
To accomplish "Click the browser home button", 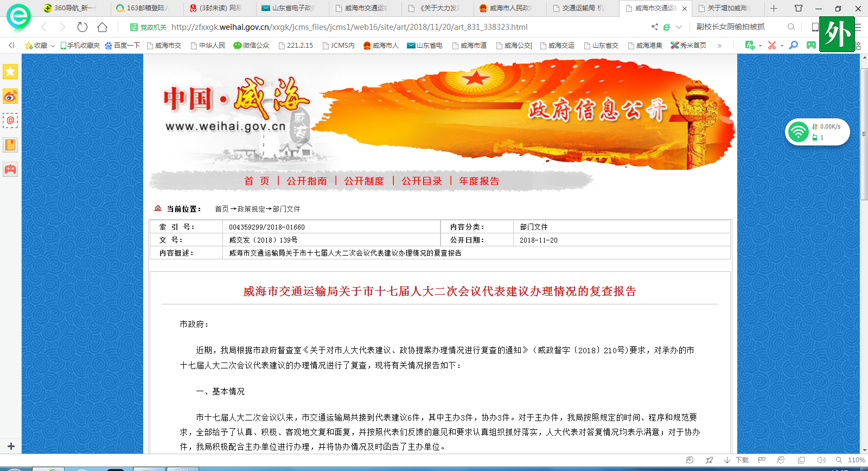I will point(102,27).
